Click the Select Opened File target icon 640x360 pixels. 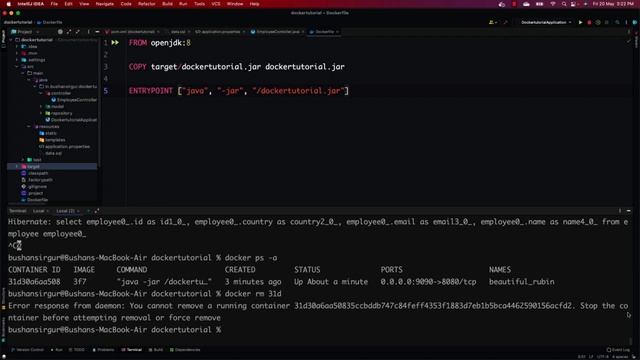tap(60, 31)
